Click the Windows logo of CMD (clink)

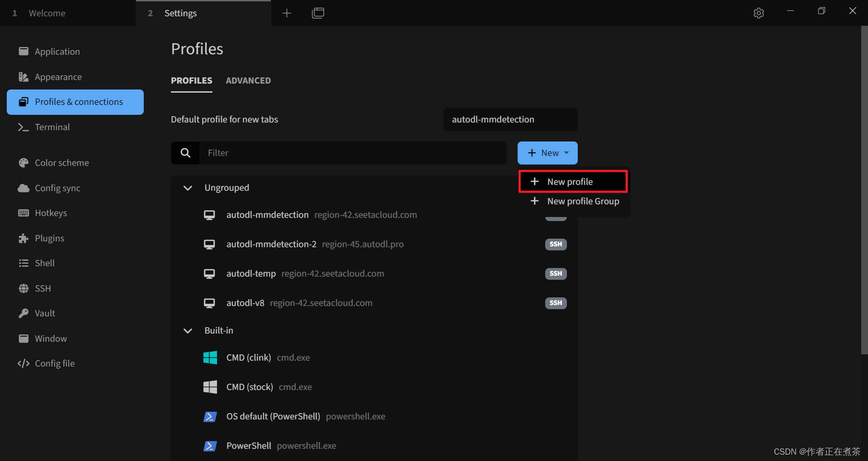(x=210, y=358)
